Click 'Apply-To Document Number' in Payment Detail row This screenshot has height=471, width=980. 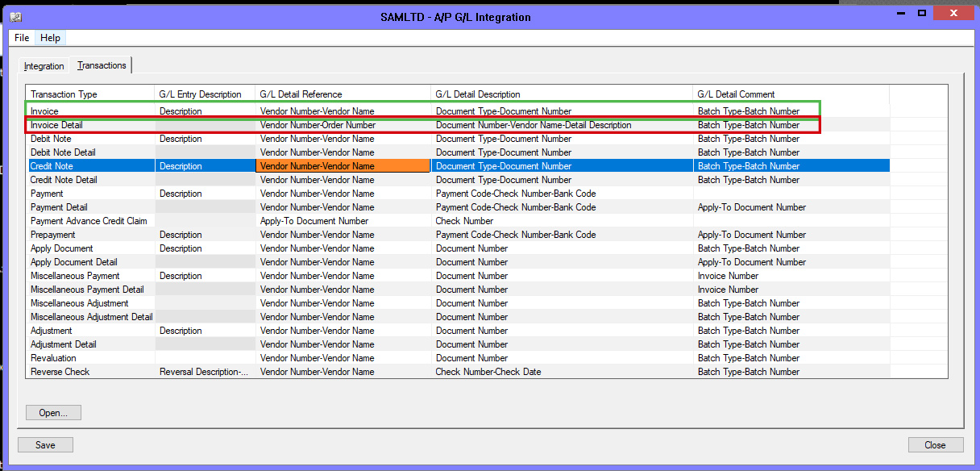(791, 207)
